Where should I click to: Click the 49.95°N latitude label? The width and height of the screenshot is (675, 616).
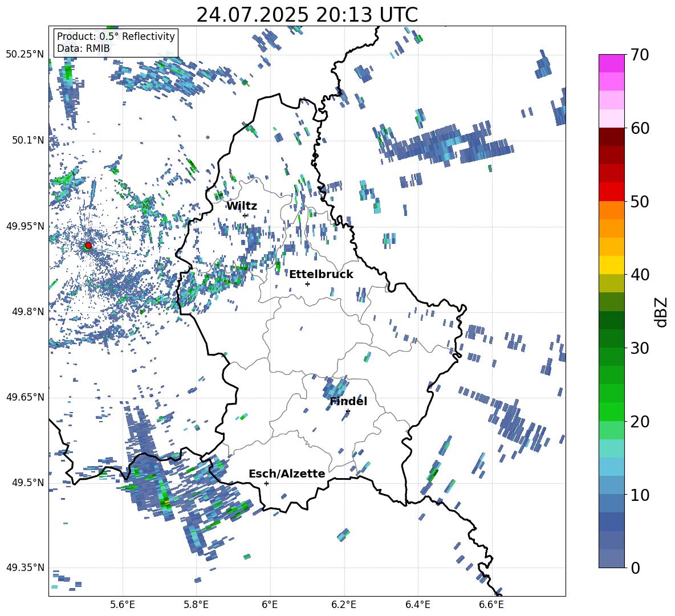point(25,226)
